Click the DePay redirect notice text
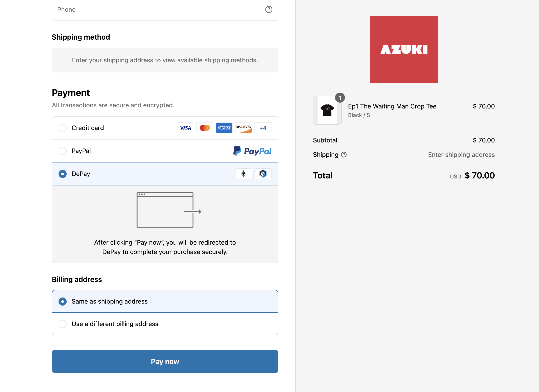539x392 pixels. coord(165,247)
